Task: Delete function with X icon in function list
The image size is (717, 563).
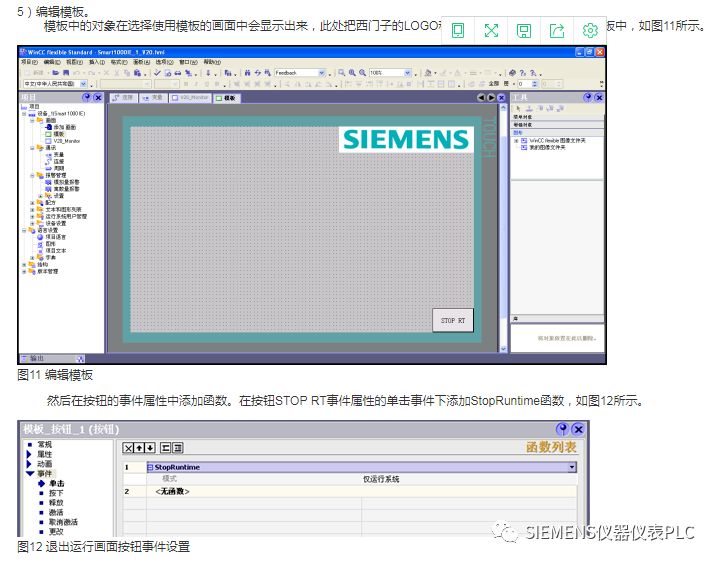Action: (128, 448)
